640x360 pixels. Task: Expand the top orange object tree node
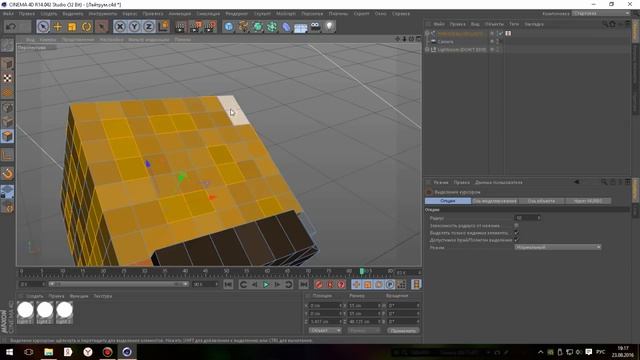[427, 33]
